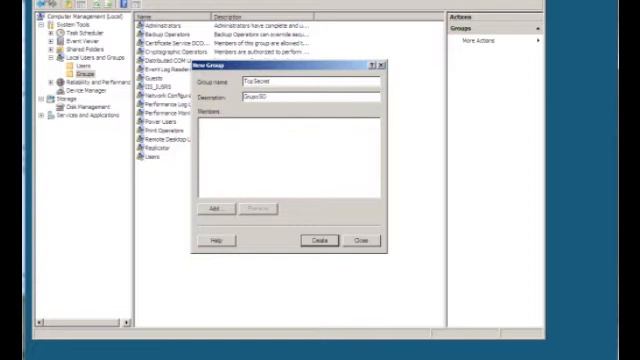Click the Power Users group icon

[140, 122]
